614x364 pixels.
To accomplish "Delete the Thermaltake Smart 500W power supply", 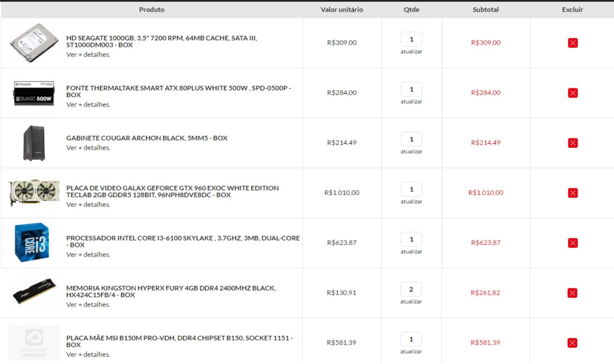I will [x=573, y=93].
